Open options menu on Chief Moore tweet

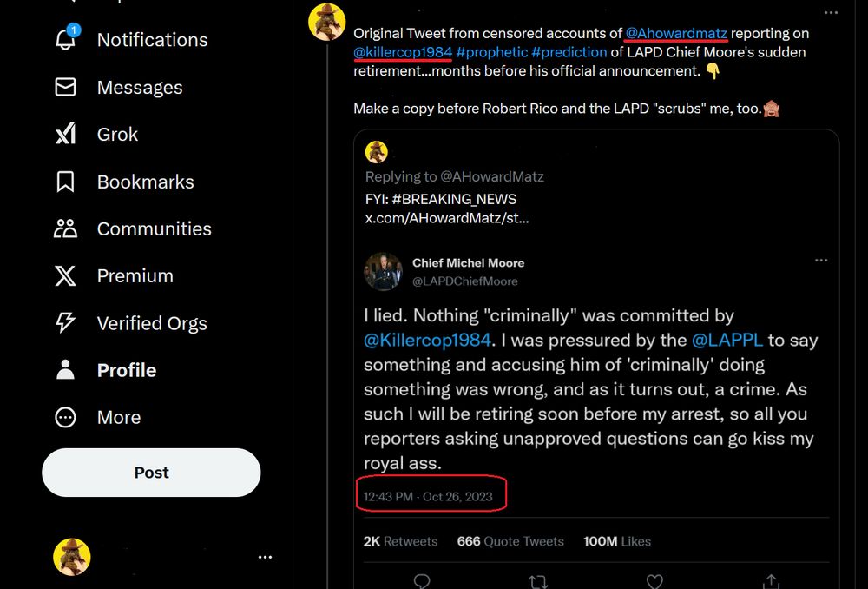click(820, 261)
